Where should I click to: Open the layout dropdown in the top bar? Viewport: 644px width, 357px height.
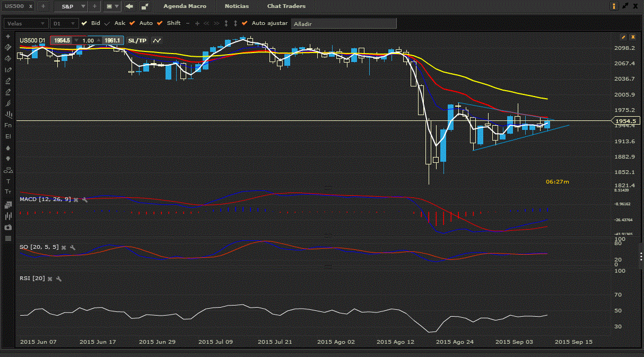pos(112,6)
